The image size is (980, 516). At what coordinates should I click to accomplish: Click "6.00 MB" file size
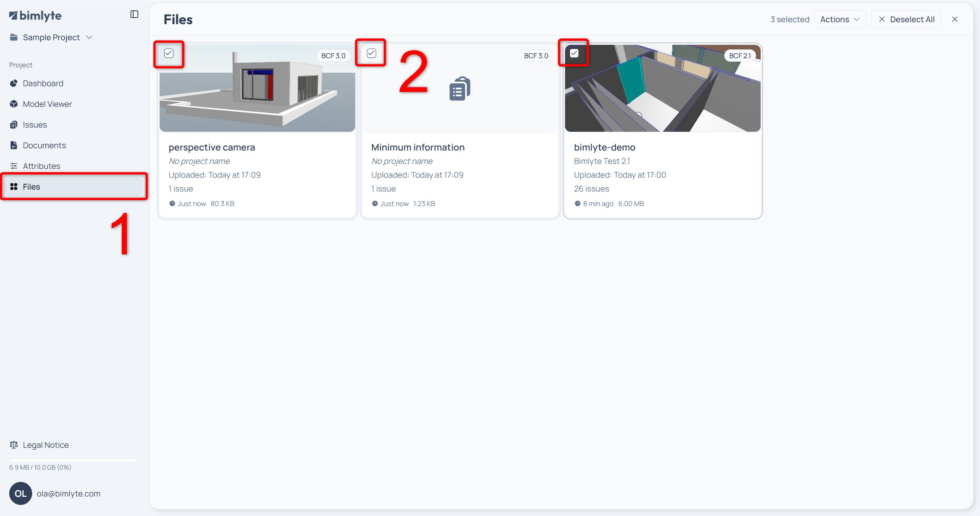coord(631,204)
